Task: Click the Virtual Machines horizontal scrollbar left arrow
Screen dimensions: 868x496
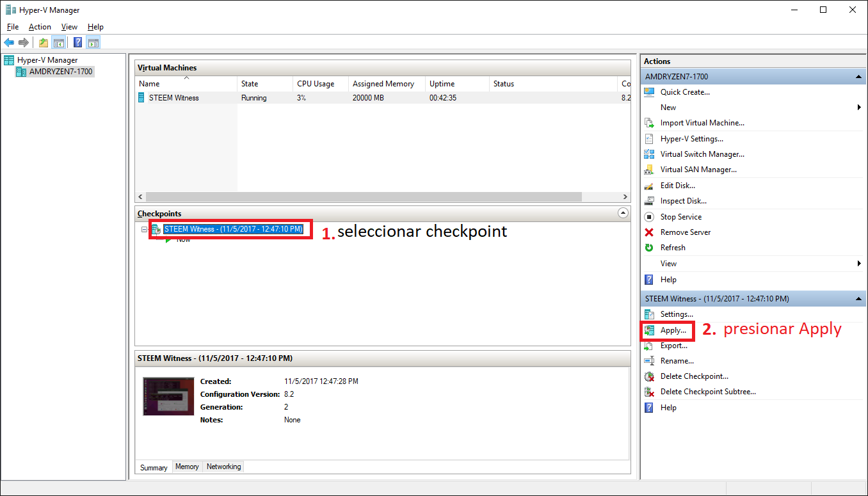Action: (141, 197)
